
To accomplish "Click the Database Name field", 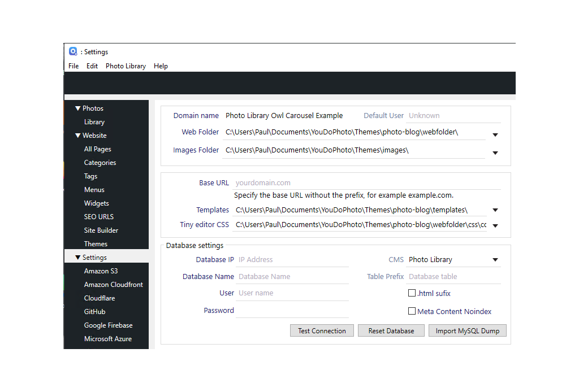I will pos(292,277).
